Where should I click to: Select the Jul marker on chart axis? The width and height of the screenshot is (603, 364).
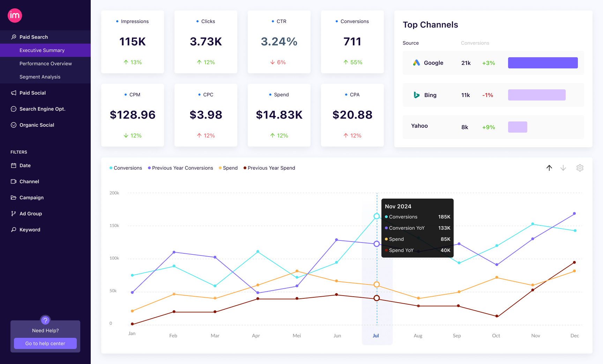376,336
